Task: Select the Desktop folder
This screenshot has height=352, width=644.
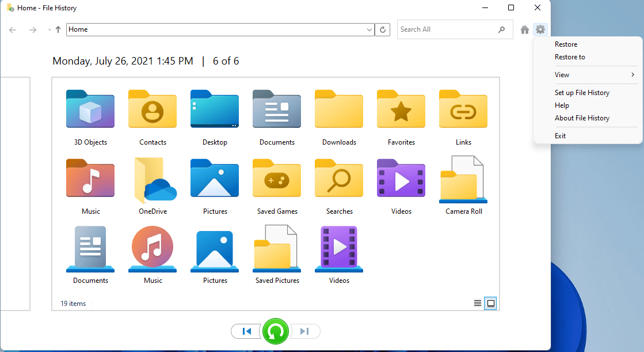Action: [x=215, y=117]
